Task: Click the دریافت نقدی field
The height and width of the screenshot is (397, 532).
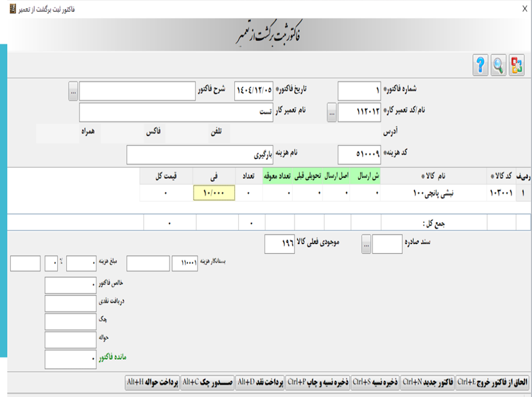Action: pyautogui.click(x=70, y=304)
